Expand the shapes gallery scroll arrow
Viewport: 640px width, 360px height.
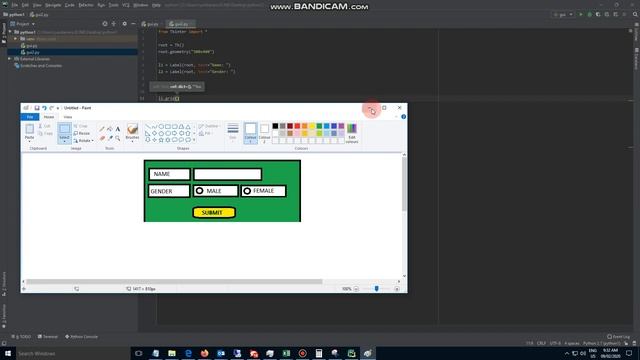(x=194, y=140)
